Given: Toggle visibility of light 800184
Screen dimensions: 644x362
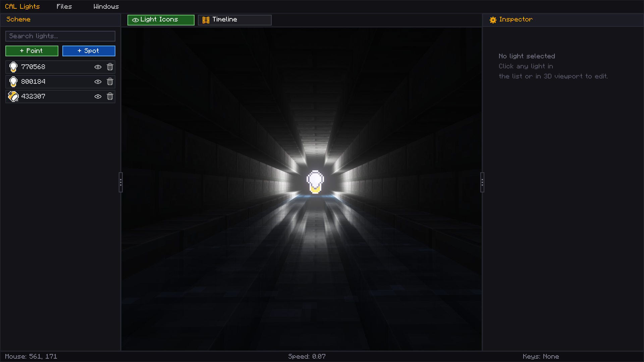Looking at the screenshot, I should click(98, 82).
